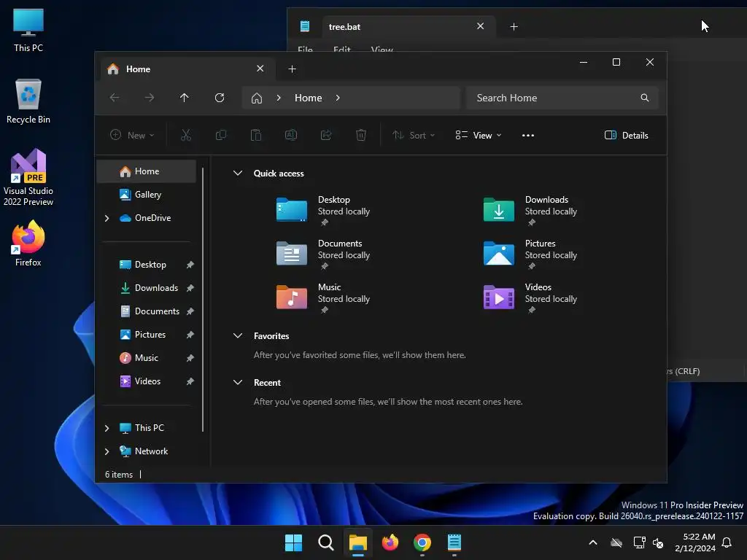This screenshot has height=560, width=747.
Task: Go forward with the right arrow
Action: [149, 98]
